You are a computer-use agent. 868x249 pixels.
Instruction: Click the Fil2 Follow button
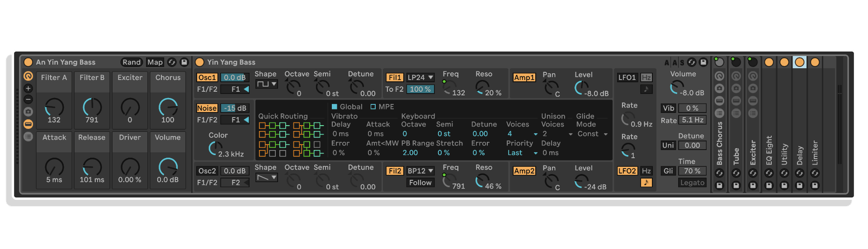(420, 183)
